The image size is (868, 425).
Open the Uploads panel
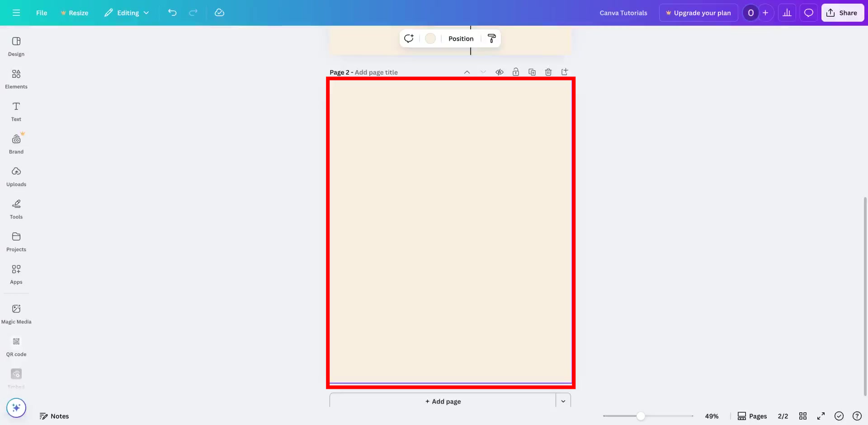[16, 176]
